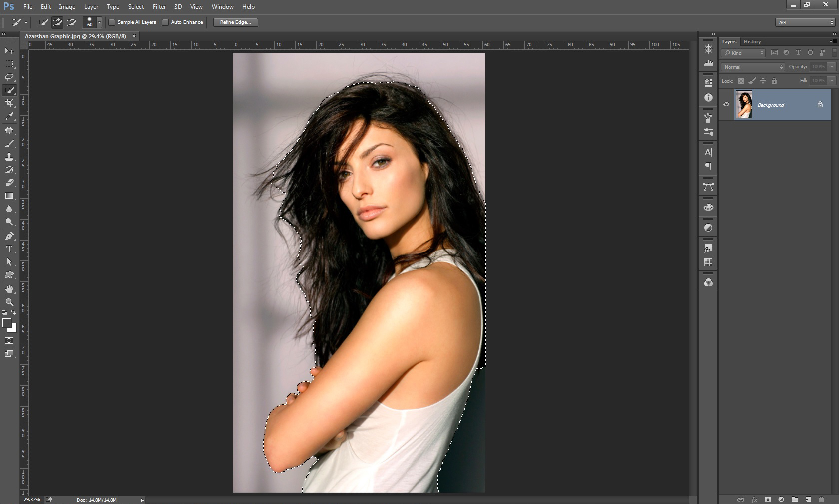Select the Eyedropper tool

[x=9, y=116]
